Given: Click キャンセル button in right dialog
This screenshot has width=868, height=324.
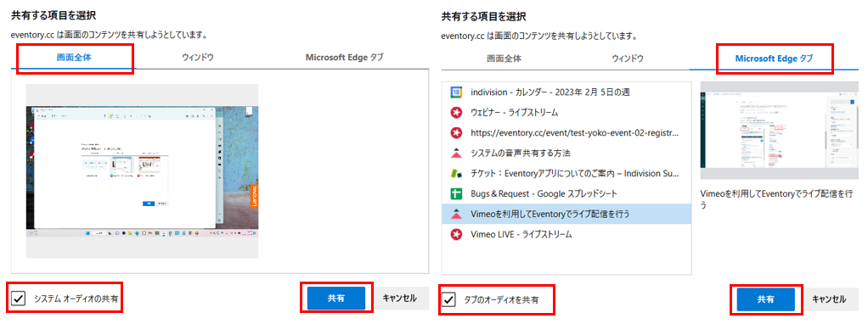Looking at the screenshot, I should coord(829,299).
